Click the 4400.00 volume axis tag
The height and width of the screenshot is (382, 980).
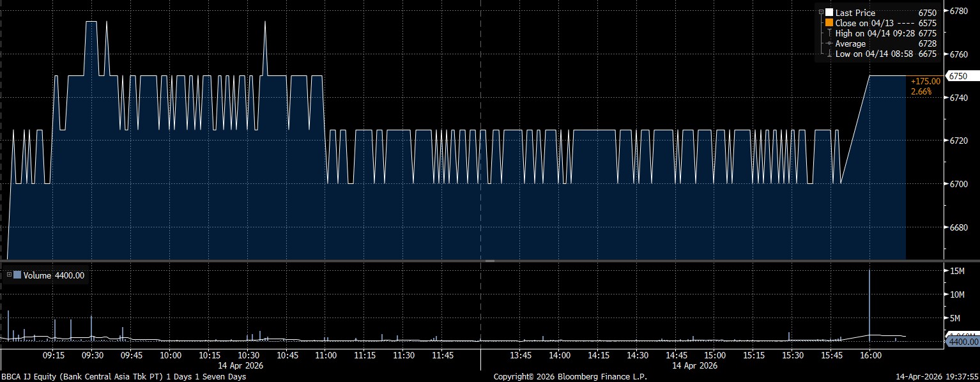[961, 342]
